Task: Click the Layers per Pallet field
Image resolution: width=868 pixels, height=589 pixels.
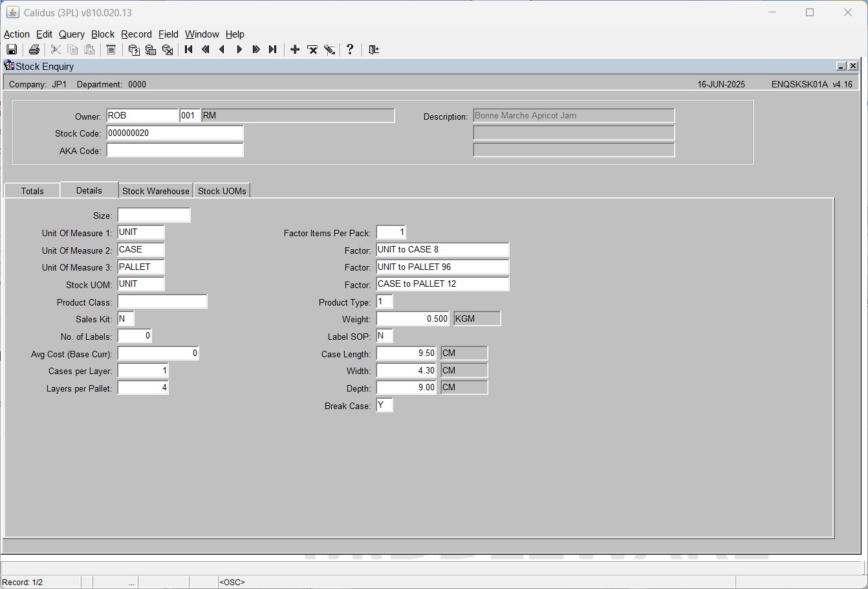Action: 143,388
